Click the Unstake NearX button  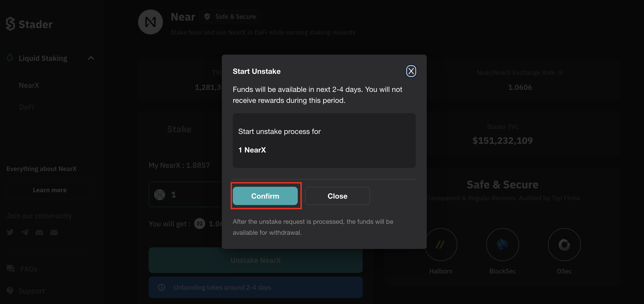[255, 260]
